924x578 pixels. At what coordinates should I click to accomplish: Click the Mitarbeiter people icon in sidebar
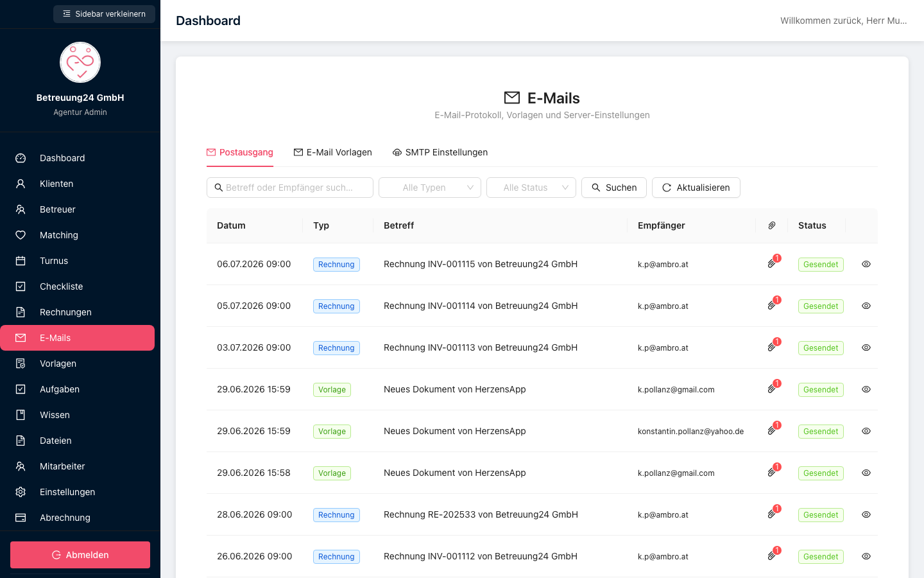point(21,466)
